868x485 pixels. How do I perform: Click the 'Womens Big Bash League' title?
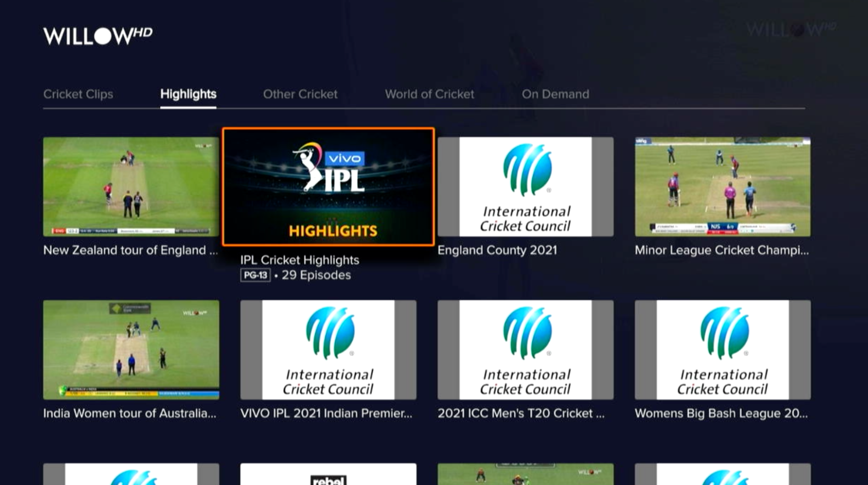721,413
